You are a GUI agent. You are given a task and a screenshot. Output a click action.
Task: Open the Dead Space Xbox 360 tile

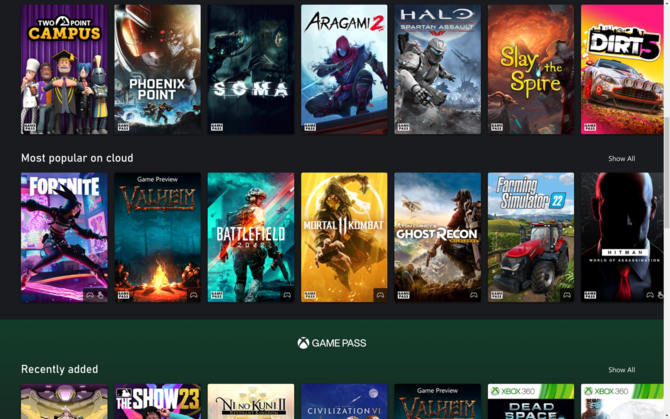531,401
